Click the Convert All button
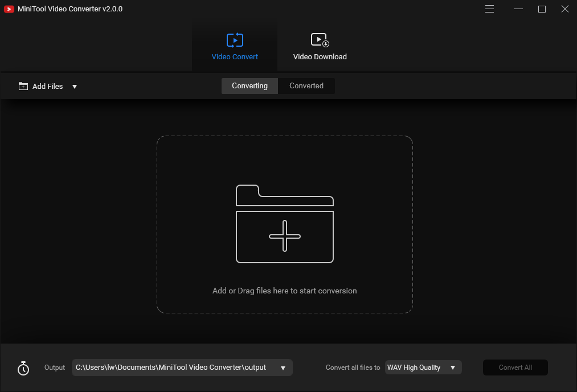 515,367
